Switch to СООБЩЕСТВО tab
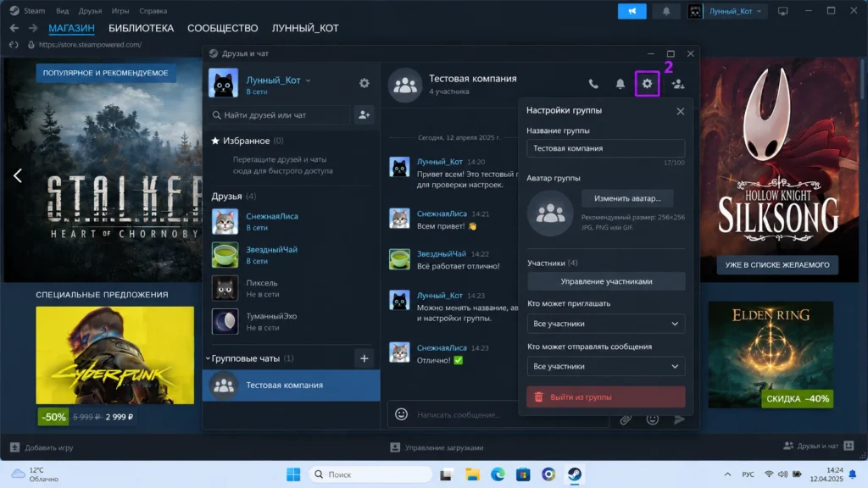 point(223,28)
